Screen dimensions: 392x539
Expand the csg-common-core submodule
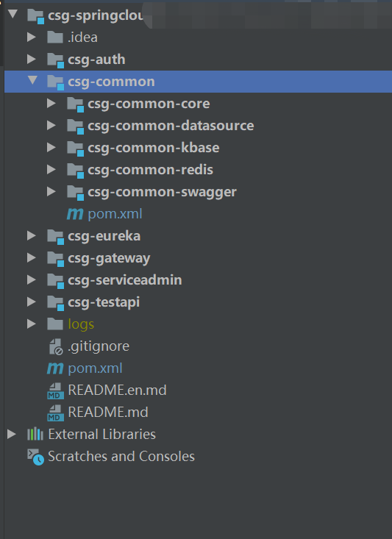(x=51, y=103)
